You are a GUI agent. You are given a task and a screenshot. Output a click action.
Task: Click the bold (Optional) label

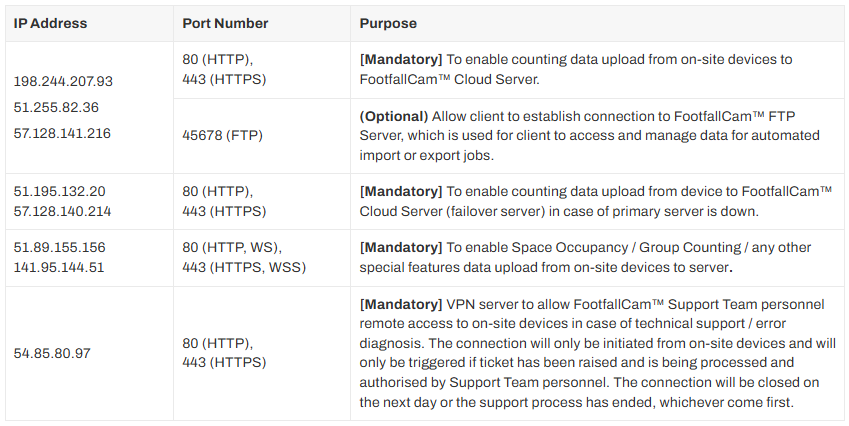(x=394, y=118)
